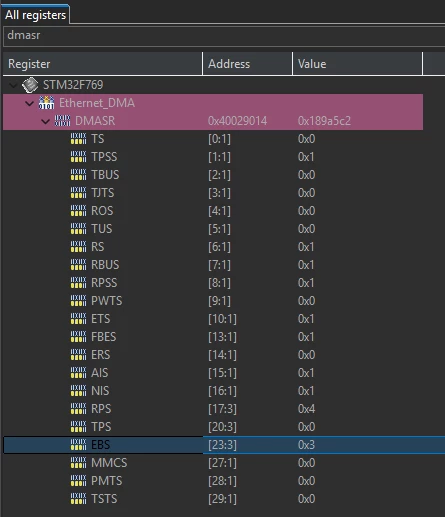This screenshot has height=517, width=445.
Task: Click the RPS bitfield icon
Action: point(78,409)
